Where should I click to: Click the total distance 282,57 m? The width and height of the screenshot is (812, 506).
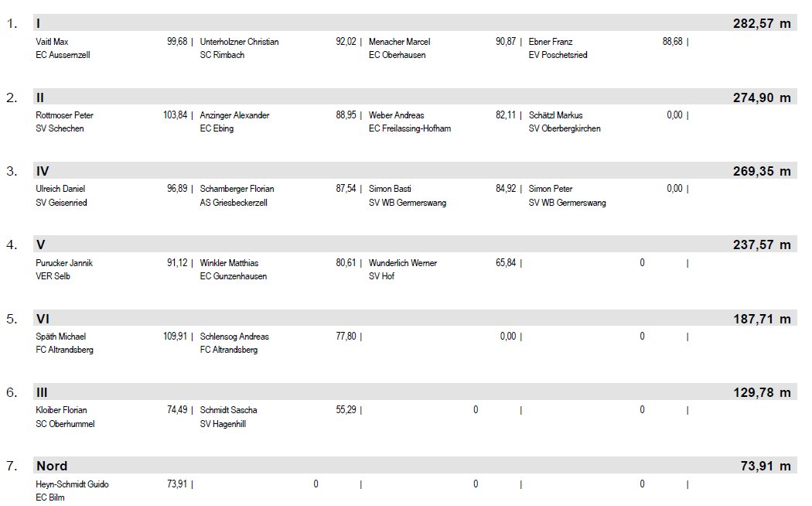(761, 24)
